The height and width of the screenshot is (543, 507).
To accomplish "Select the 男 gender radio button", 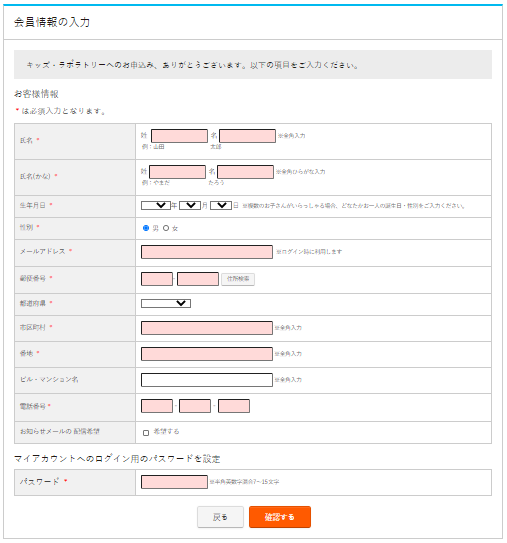I will [146, 228].
